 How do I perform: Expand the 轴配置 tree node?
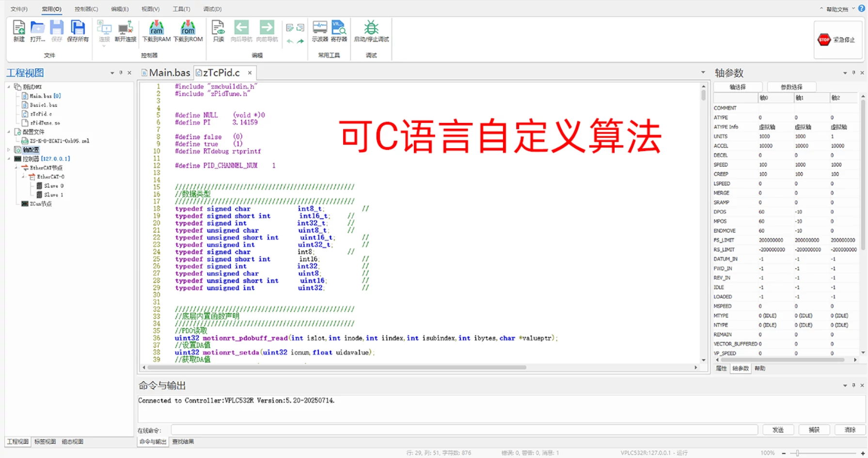pyautogui.click(x=9, y=150)
